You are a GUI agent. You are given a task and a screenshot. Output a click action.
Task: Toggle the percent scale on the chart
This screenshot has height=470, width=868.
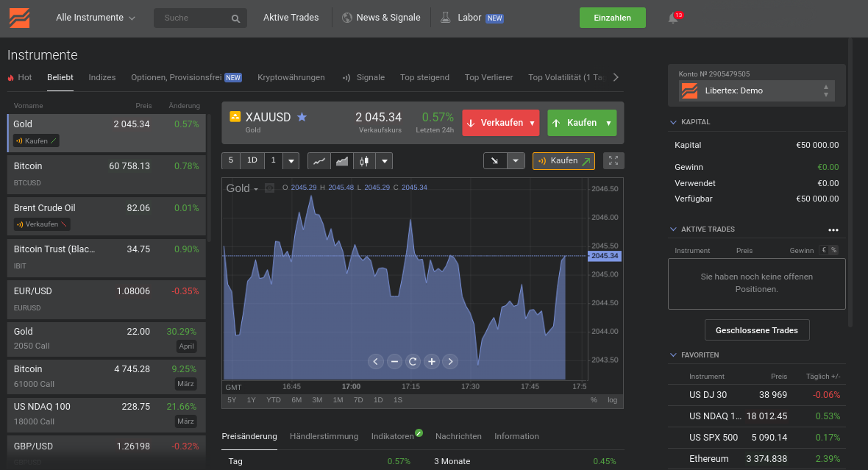click(x=594, y=399)
